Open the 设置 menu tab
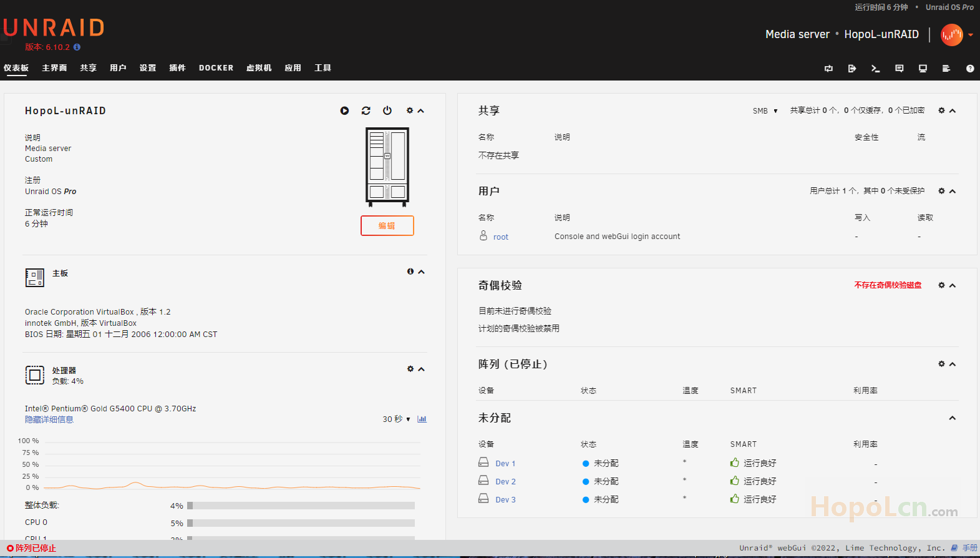 pyautogui.click(x=148, y=68)
